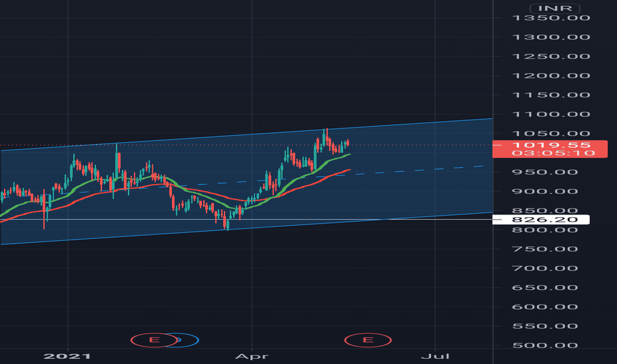617x364 pixels.
Task: Click the 1200.00 price scale label
Action: click(551, 75)
